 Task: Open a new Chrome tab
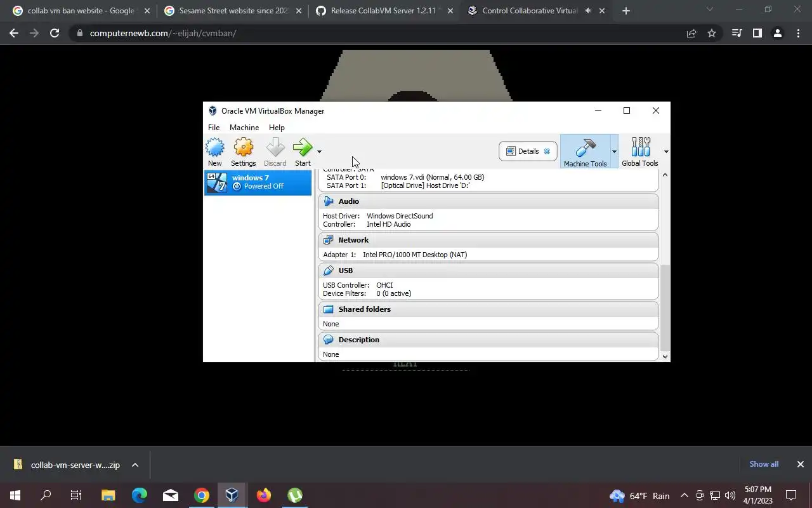pyautogui.click(x=626, y=11)
